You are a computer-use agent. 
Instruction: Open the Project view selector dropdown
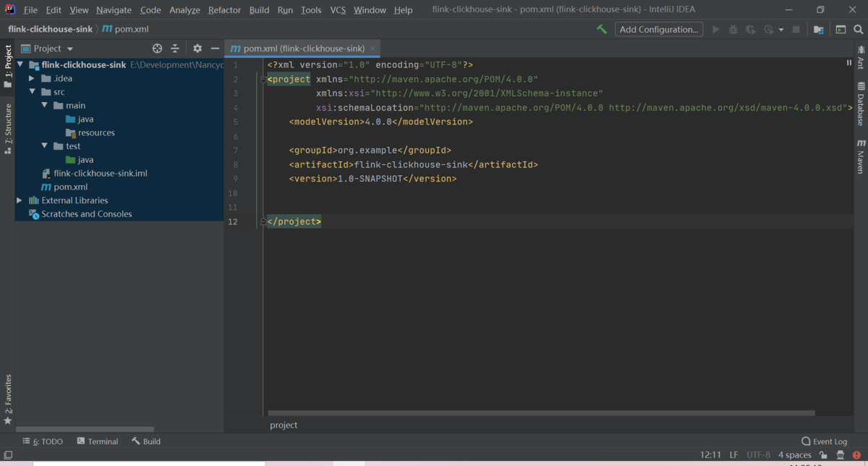48,48
